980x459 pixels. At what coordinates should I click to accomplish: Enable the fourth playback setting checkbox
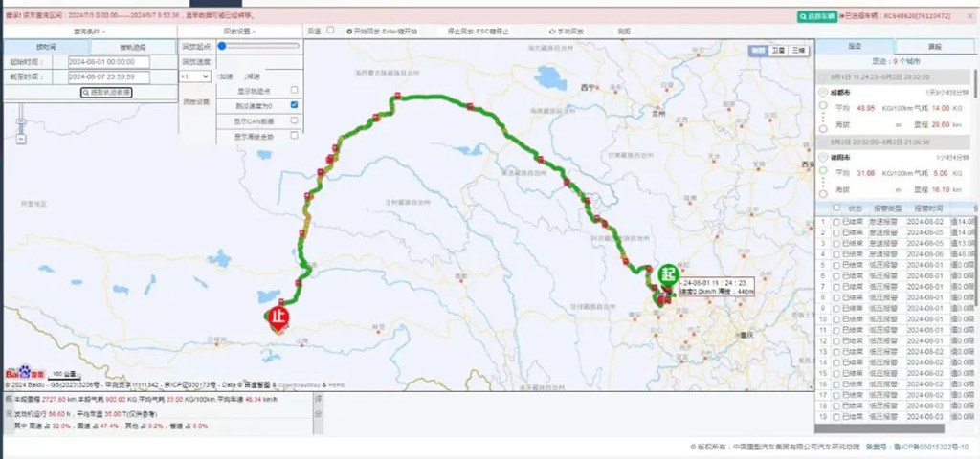294,135
